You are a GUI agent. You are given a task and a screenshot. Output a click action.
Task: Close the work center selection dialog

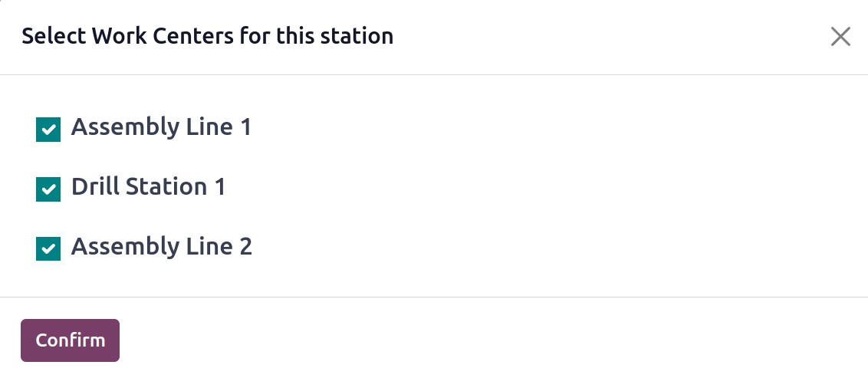tap(840, 37)
